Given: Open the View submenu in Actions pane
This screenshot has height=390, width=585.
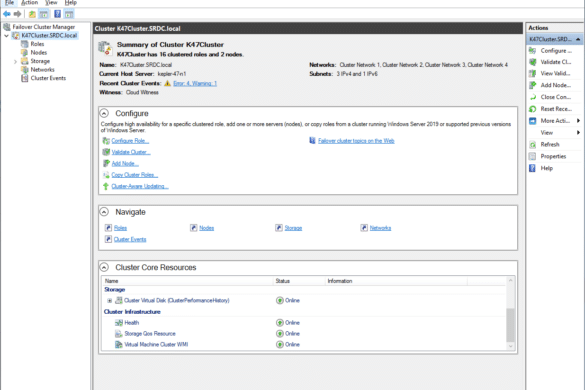Looking at the screenshot, I should (554, 132).
